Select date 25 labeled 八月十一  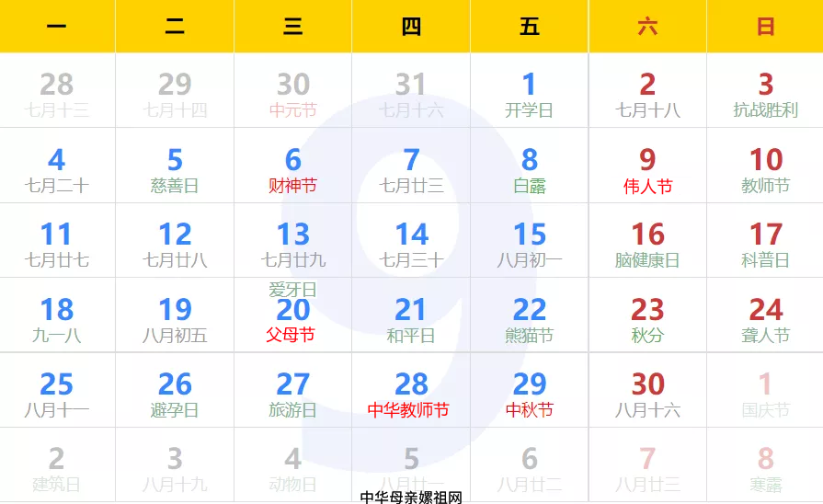click(57, 390)
